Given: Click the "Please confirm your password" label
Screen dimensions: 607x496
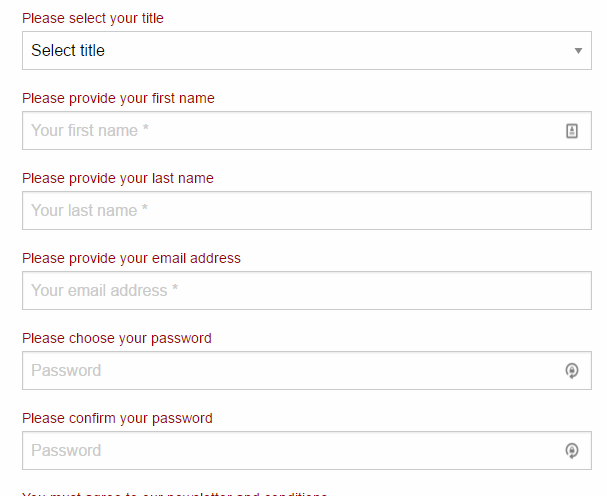Looking at the screenshot, I should point(117,418).
